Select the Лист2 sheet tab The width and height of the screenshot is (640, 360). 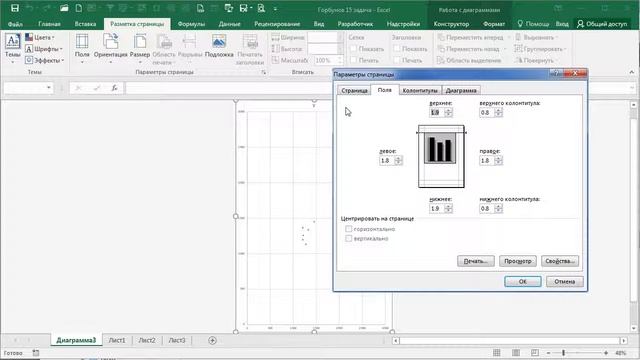pos(147,340)
